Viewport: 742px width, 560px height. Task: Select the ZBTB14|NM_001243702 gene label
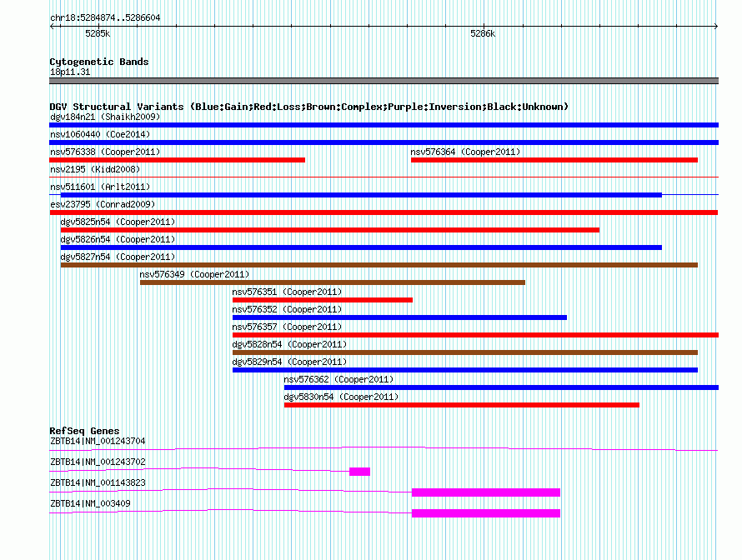pyautogui.click(x=98, y=462)
